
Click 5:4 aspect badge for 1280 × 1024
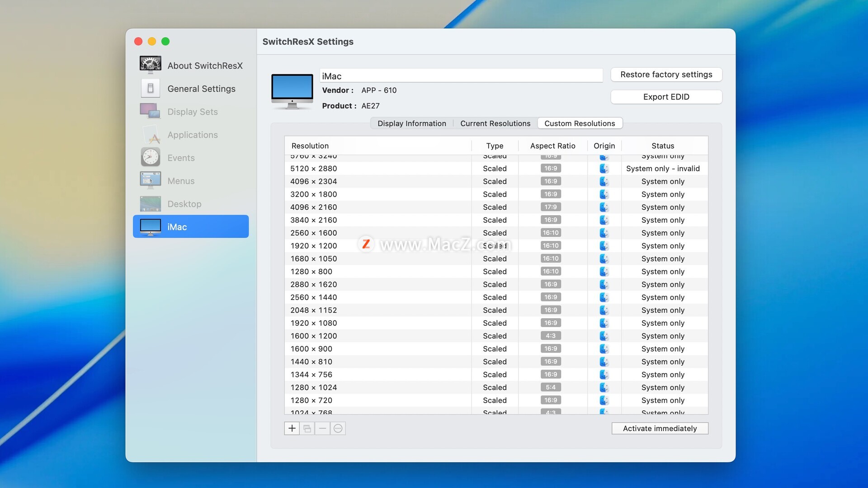pyautogui.click(x=551, y=387)
